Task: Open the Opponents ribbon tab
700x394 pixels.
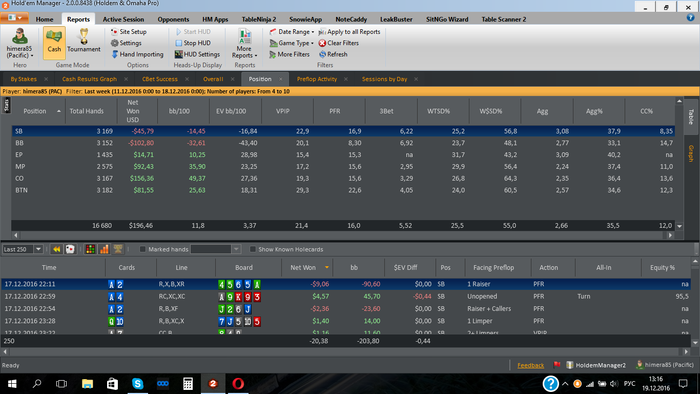Action: pos(173,19)
